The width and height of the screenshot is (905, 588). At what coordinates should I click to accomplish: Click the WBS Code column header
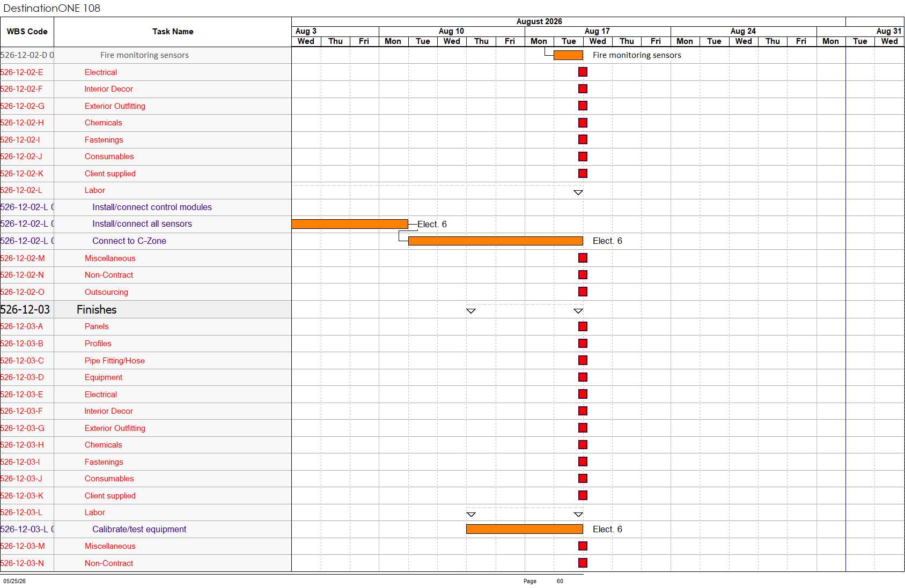[x=27, y=32]
